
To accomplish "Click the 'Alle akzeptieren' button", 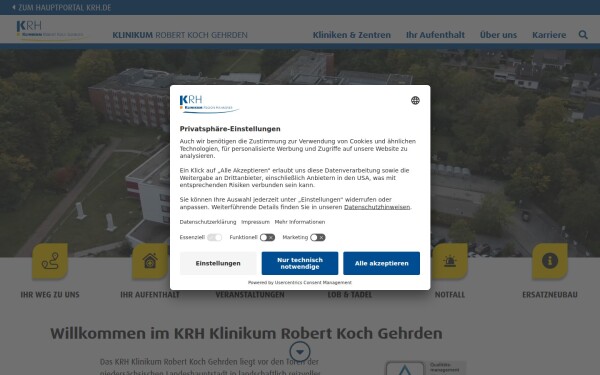I will pyautogui.click(x=382, y=263).
